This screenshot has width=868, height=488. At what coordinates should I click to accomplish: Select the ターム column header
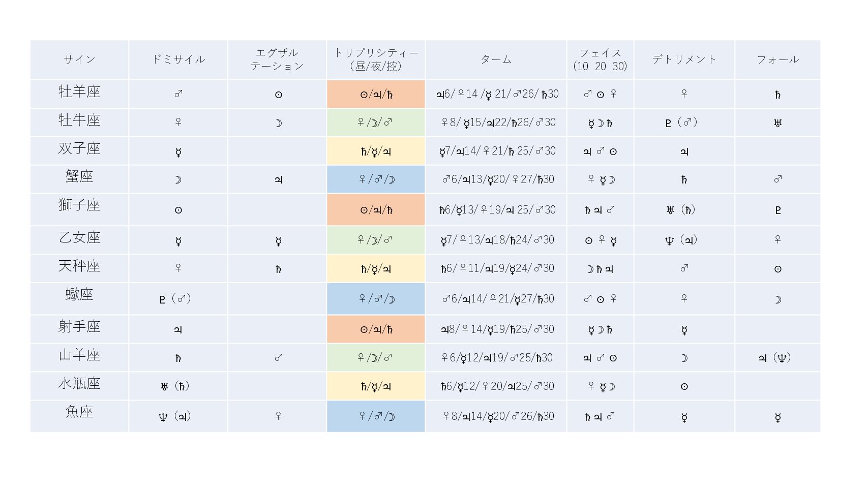pos(496,59)
